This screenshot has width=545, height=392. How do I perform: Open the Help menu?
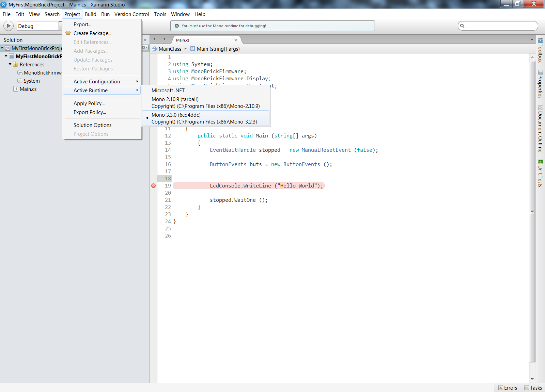point(200,14)
